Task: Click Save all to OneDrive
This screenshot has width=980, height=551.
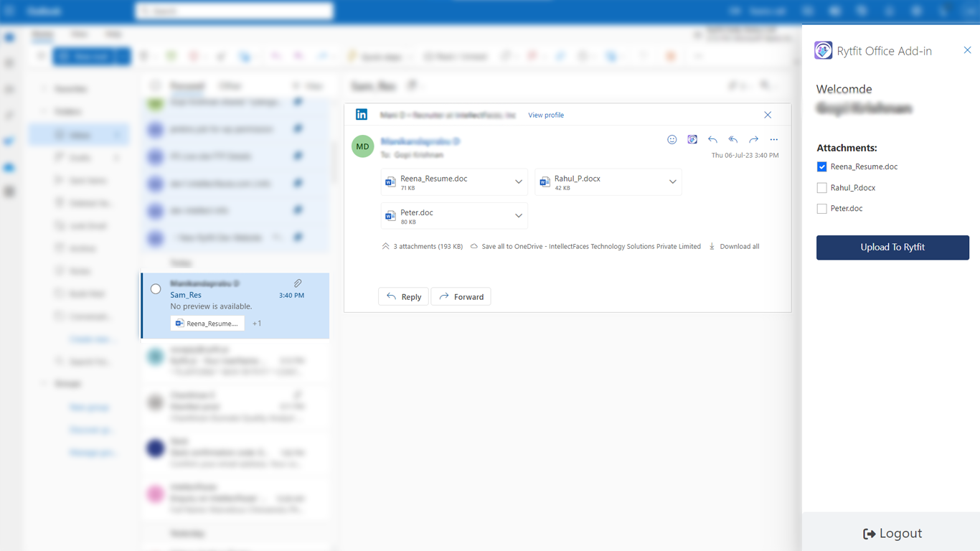Action: click(x=585, y=246)
